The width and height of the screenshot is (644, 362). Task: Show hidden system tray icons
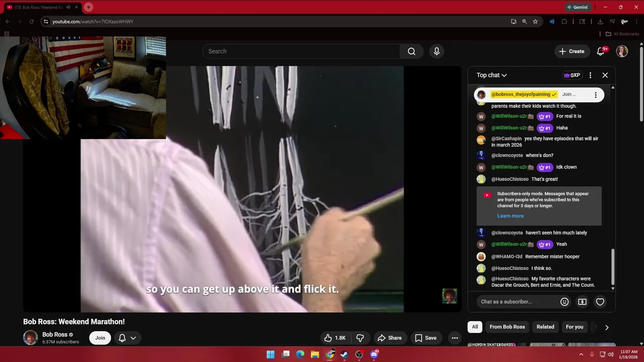coord(581,354)
